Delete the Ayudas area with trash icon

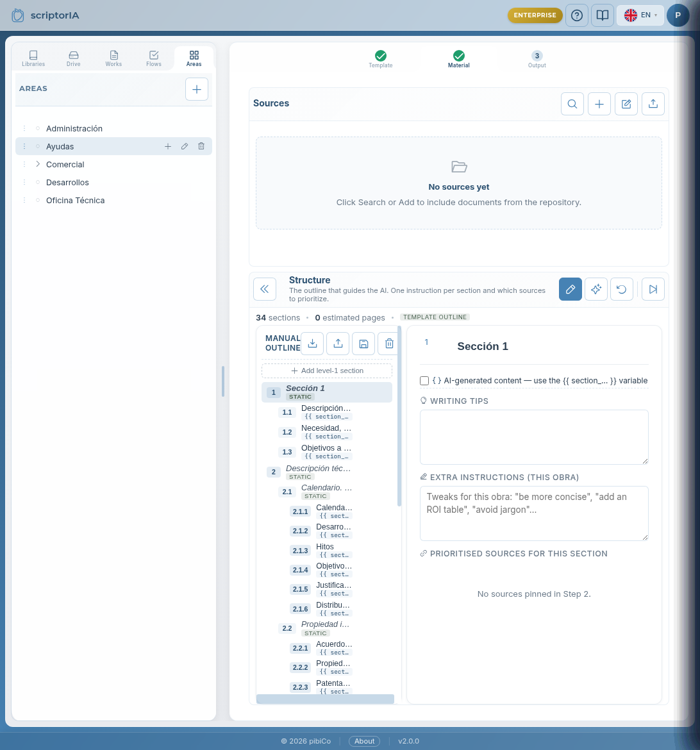tap(201, 146)
